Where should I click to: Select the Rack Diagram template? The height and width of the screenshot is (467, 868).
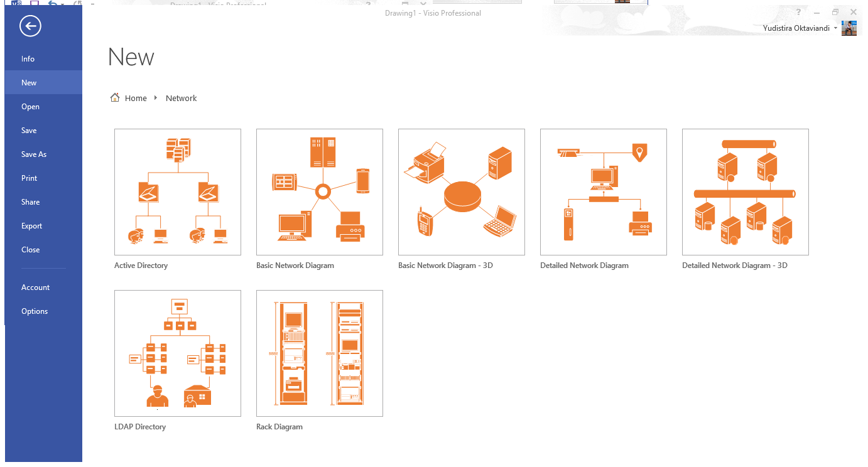319,353
